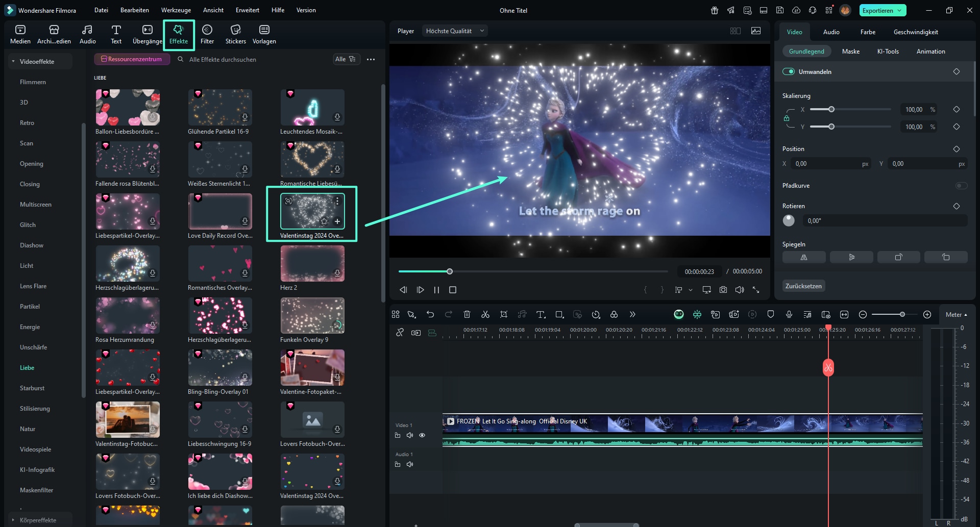Open the Ansicht menu
This screenshot has height=527, width=980.
213,10
